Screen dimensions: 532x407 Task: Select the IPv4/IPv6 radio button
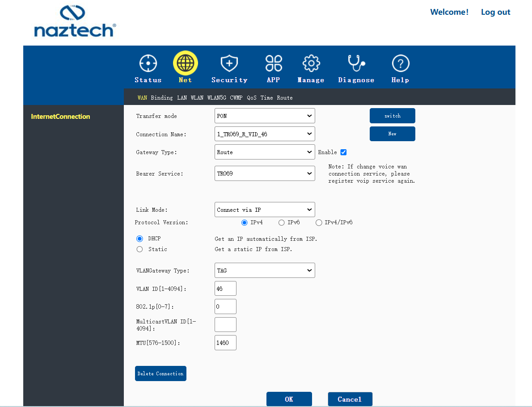pos(319,223)
